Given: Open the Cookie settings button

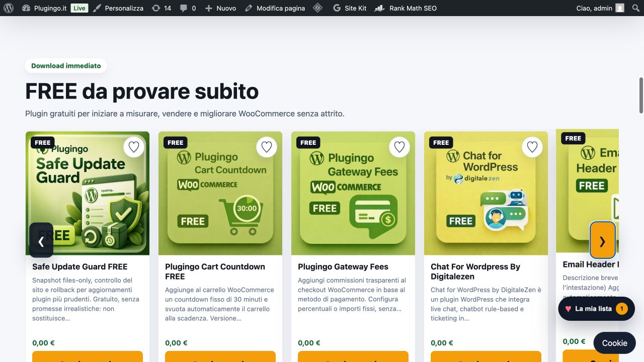Looking at the screenshot, I should 615,343.
